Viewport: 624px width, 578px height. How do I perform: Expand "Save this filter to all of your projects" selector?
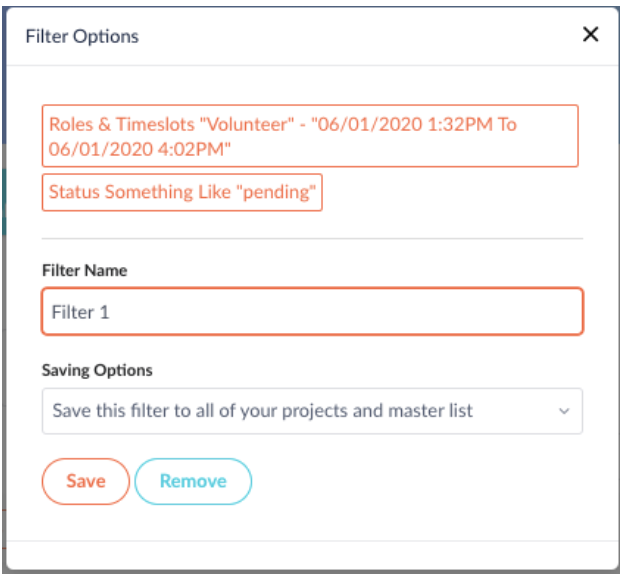[x=262, y=411]
